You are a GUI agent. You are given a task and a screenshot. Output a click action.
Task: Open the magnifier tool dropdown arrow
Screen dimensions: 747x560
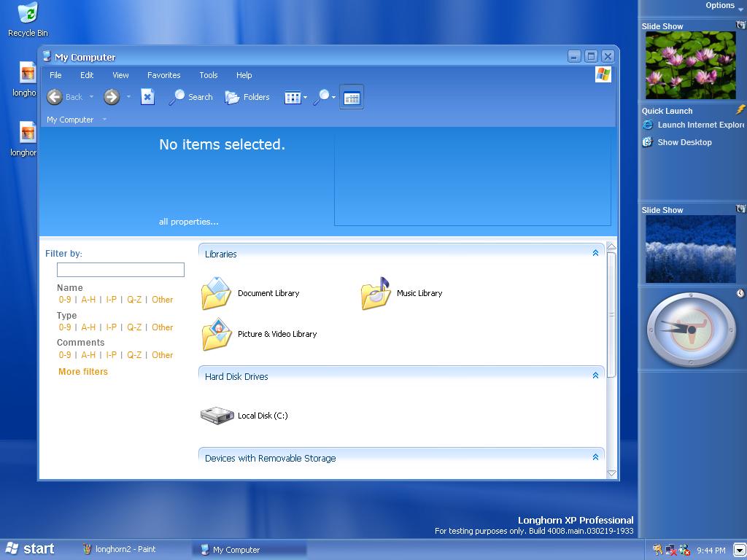[334, 98]
